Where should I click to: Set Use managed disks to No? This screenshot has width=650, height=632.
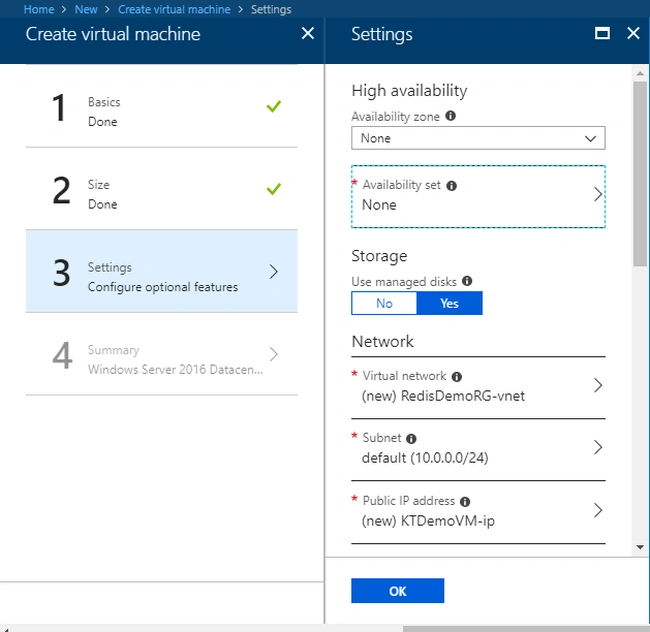coord(384,303)
